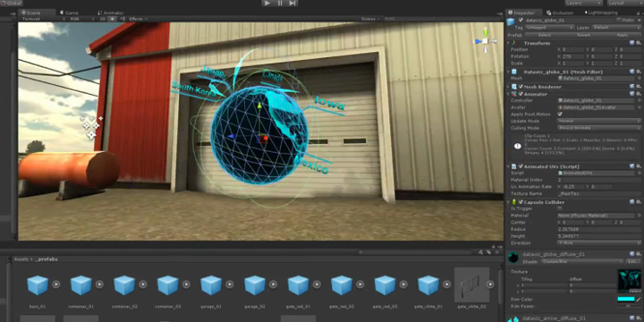Uncheck Apply Root Motion
The image size is (644, 322).
coord(560,114)
